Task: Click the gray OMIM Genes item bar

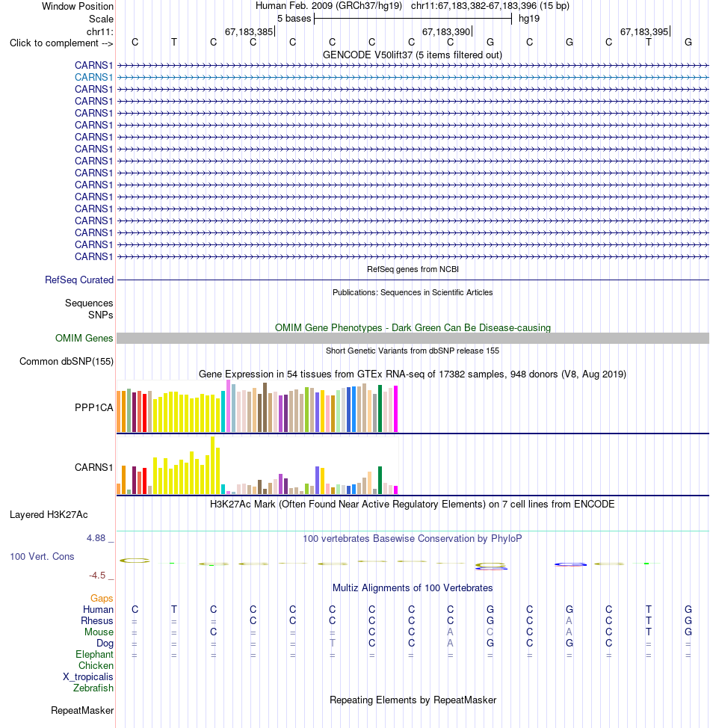Action: coord(413,338)
